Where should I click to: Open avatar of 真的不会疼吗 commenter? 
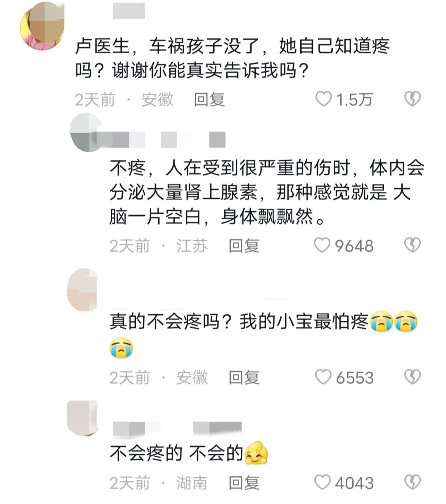point(83,289)
